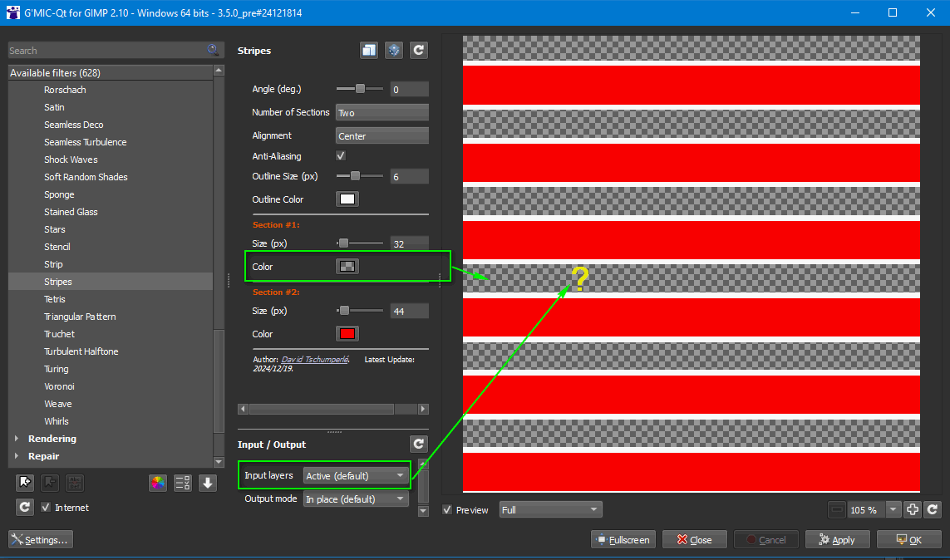Screen dimensions: 950x560
Task: Reset Input / Output settings icon
Action: (419, 445)
